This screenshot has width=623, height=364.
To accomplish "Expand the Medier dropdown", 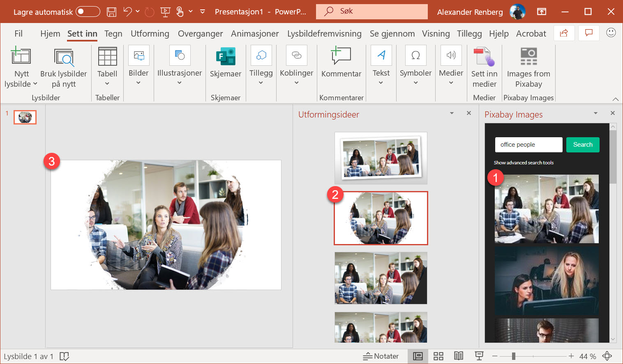I will pos(451,82).
